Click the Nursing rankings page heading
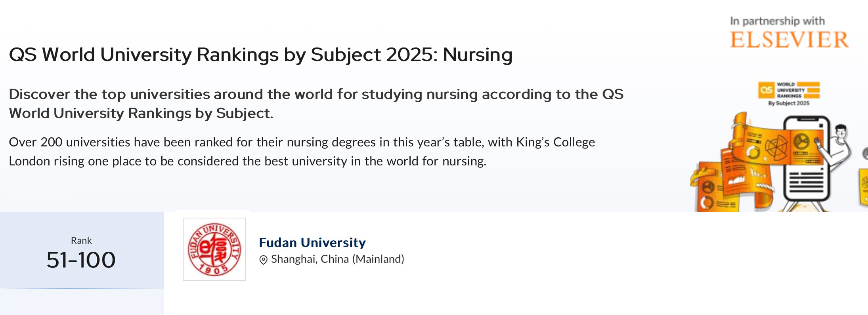 coord(261,55)
